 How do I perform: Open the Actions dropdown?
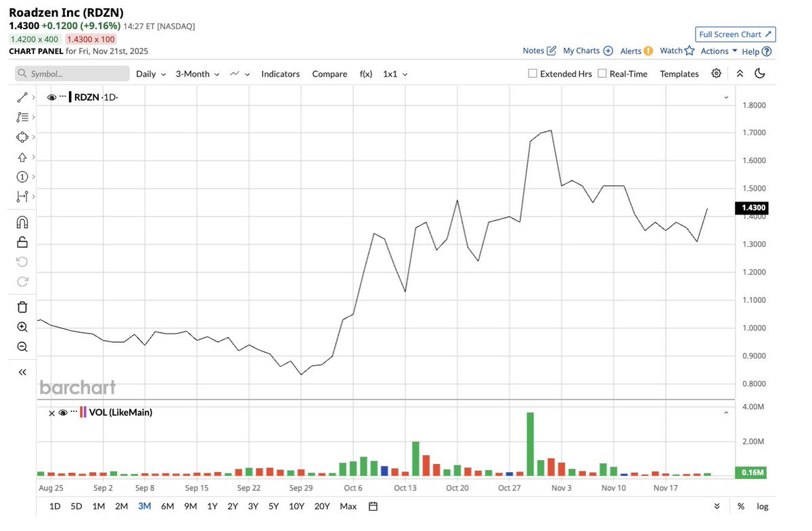pyautogui.click(x=719, y=51)
